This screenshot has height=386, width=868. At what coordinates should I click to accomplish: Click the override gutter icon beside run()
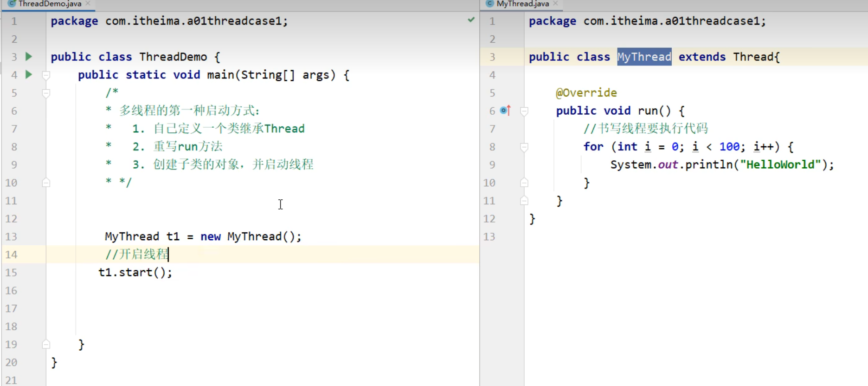coord(505,111)
